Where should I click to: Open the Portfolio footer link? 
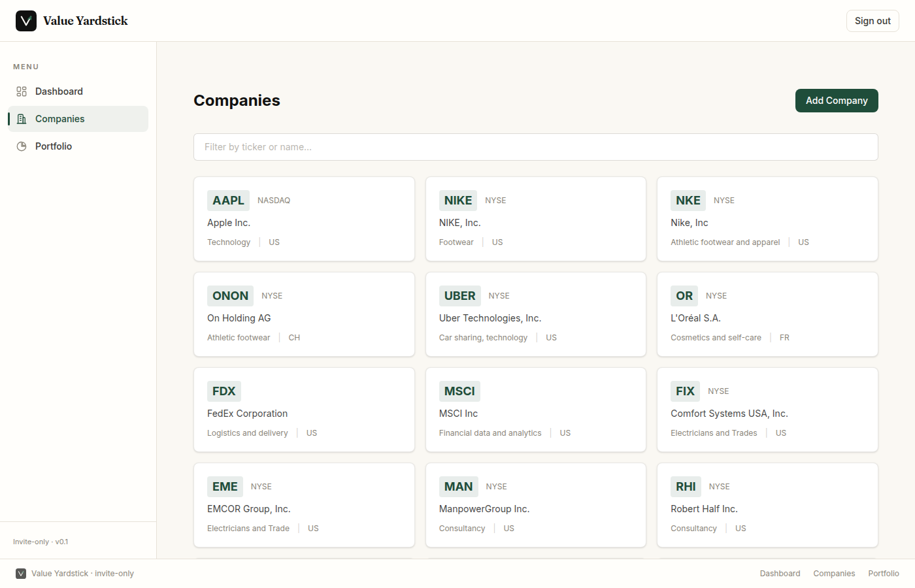[x=884, y=574]
